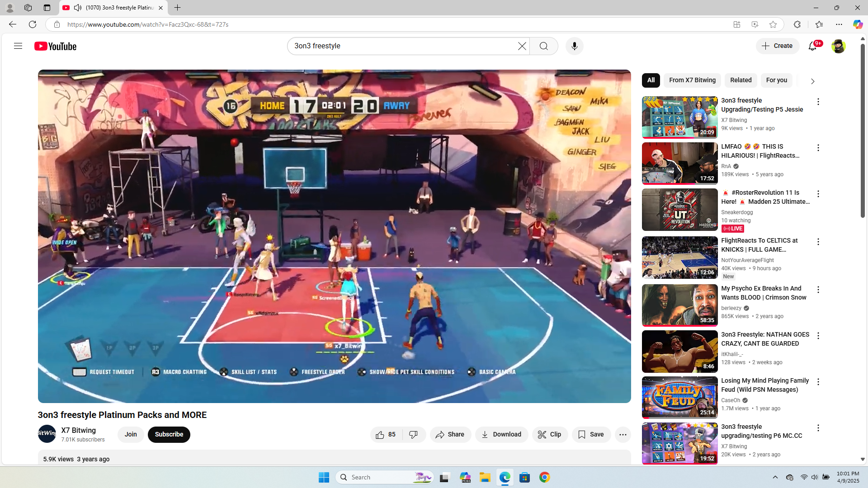Open the live Madden RosterRevolution thumbnail
The height and width of the screenshot is (488, 868).
680,210
